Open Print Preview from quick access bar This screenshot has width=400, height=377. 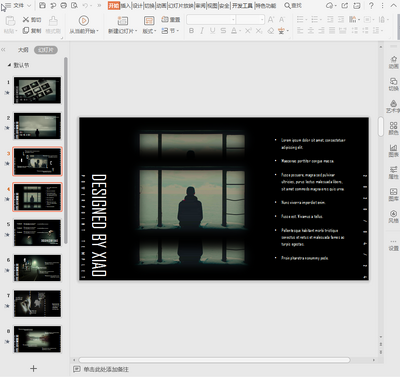[74, 5]
